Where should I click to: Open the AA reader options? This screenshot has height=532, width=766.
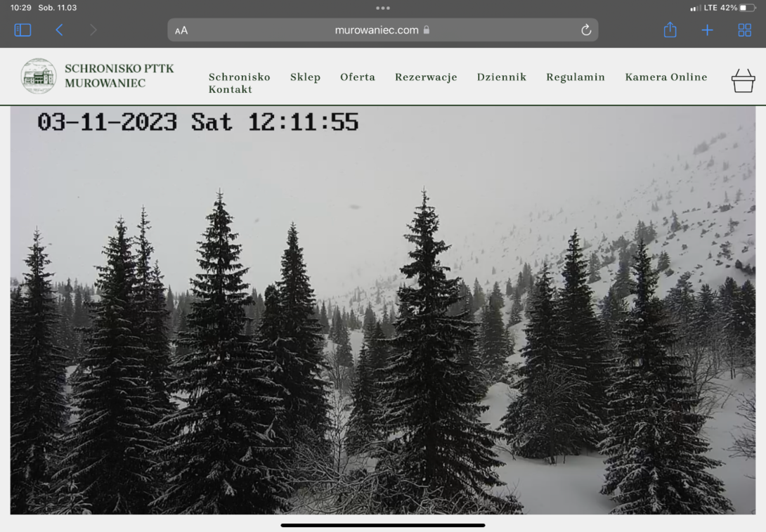(x=181, y=30)
